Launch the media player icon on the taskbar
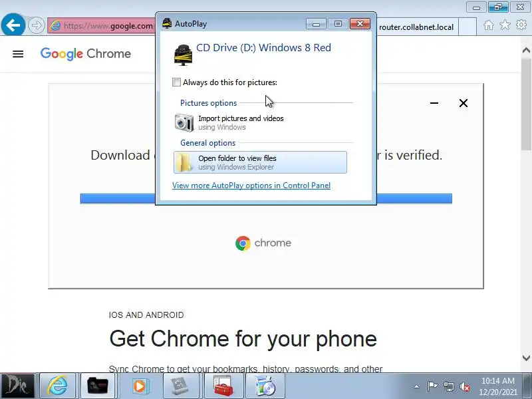 139,386
